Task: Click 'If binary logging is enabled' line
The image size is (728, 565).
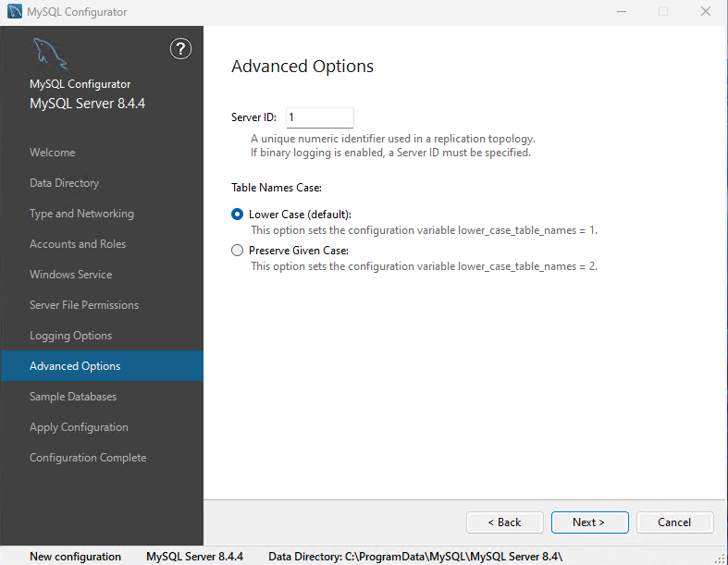Action: [390, 153]
